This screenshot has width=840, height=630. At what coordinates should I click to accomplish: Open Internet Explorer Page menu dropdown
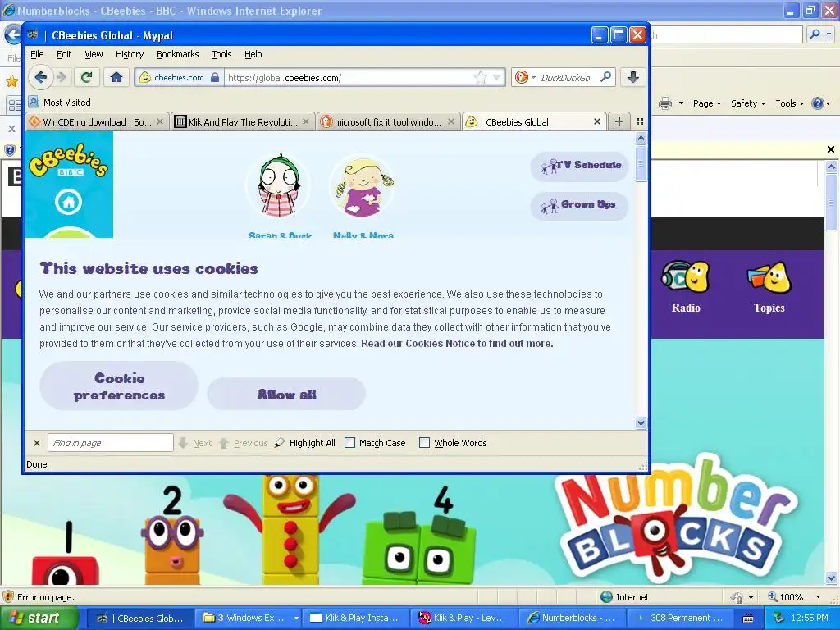(x=707, y=103)
